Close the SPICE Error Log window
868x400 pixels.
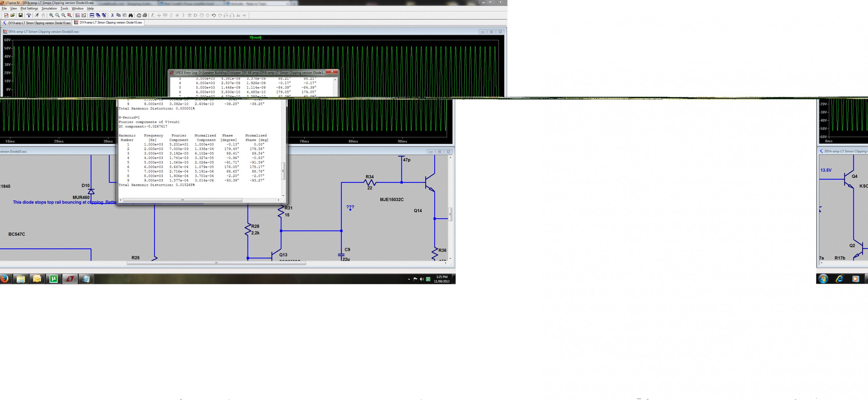tap(332, 72)
